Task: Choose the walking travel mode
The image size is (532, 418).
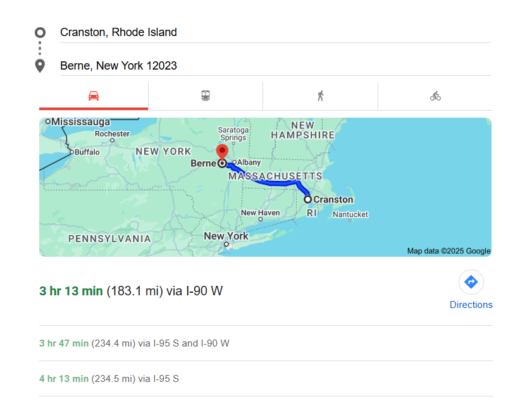Action: [x=320, y=96]
